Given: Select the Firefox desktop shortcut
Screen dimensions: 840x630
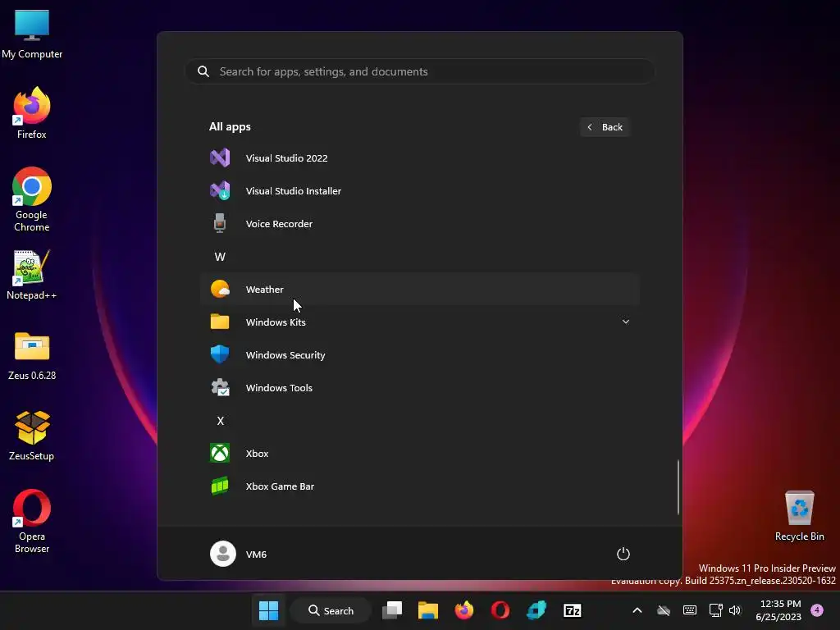Looking at the screenshot, I should (x=32, y=113).
